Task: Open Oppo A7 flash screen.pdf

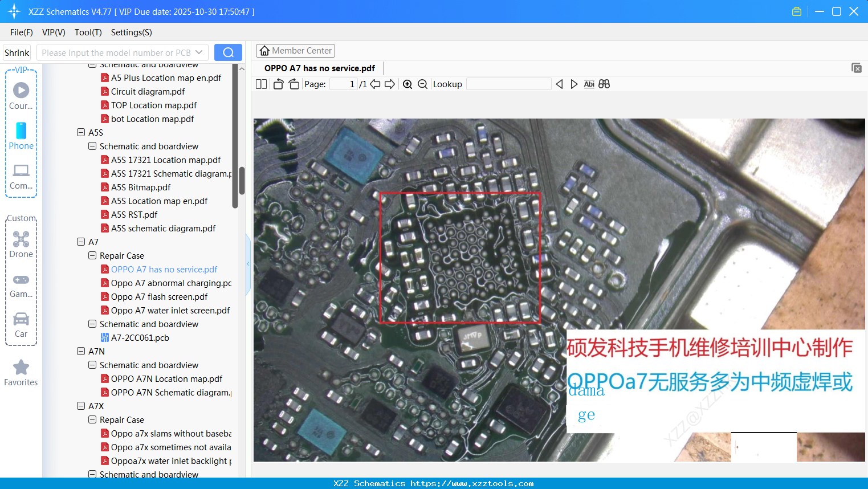Action: pyautogui.click(x=159, y=296)
